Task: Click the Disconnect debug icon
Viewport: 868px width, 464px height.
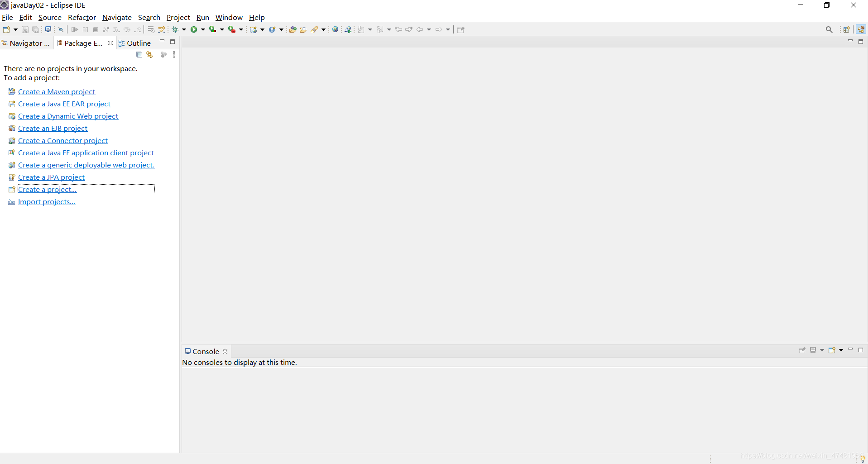Action: click(x=106, y=30)
